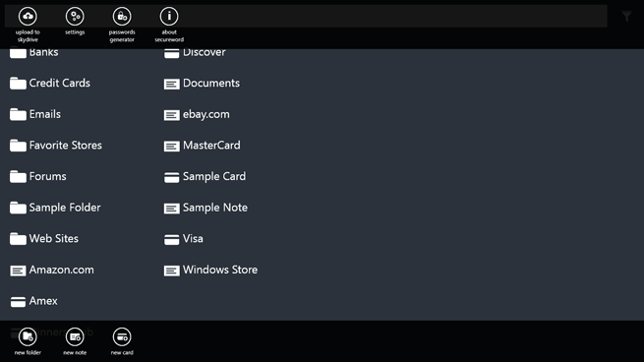Select the MasterCard note icon
Viewport: 644px width, 362px height.
172,147
